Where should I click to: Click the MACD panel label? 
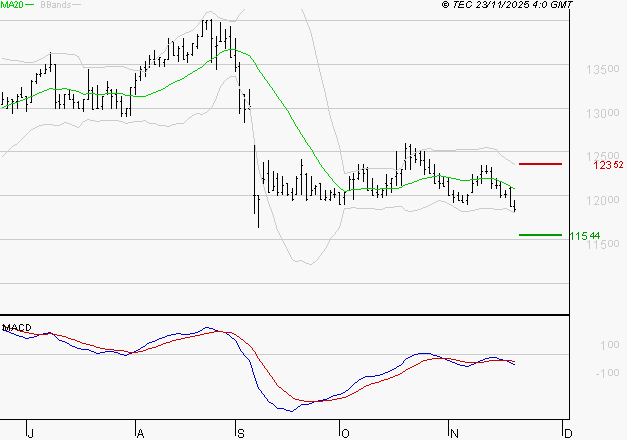(x=17, y=327)
